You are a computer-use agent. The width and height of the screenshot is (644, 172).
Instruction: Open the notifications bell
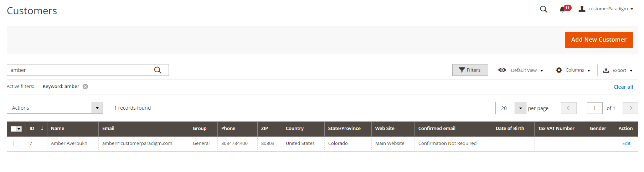coord(562,9)
